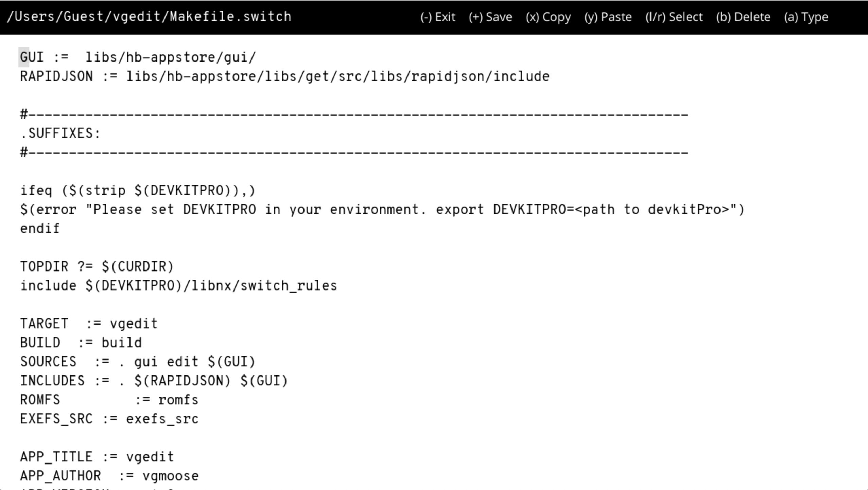Viewport: 868px width, 490px height.
Task: Click the ROMFS := romfs line
Action: (109, 400)
